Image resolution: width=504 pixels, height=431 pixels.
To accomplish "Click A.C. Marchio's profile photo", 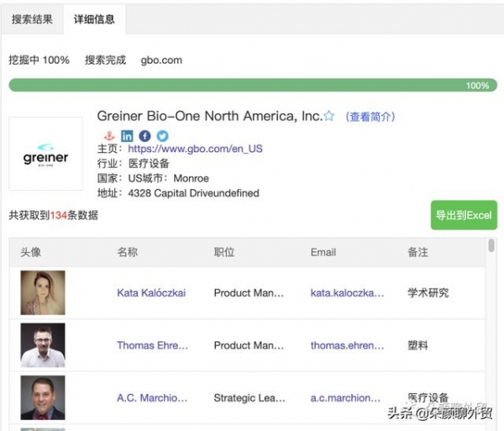I will click(x=42, y=397).
